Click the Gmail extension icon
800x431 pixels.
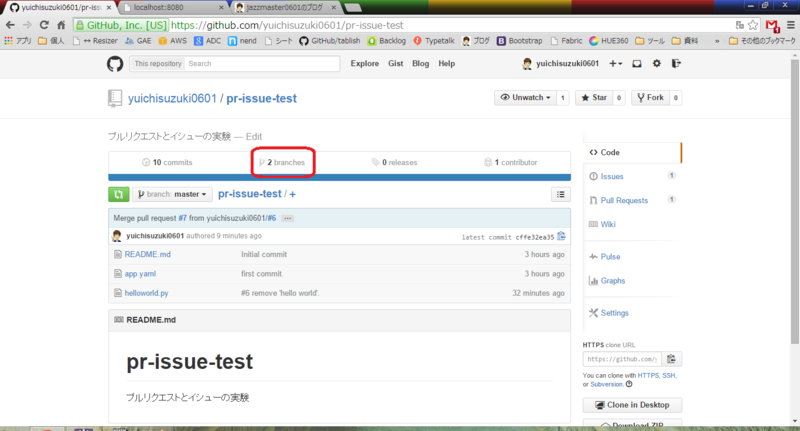[772, 26]
